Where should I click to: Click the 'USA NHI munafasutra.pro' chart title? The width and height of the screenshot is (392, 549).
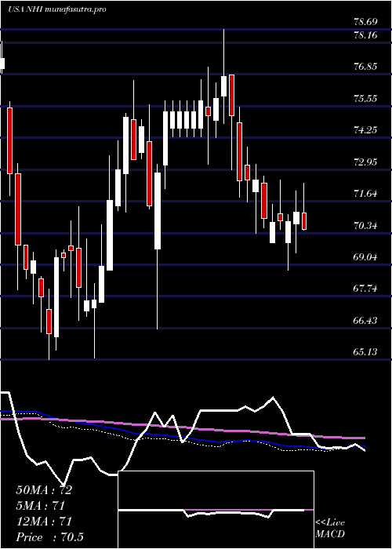coord(57,9)
